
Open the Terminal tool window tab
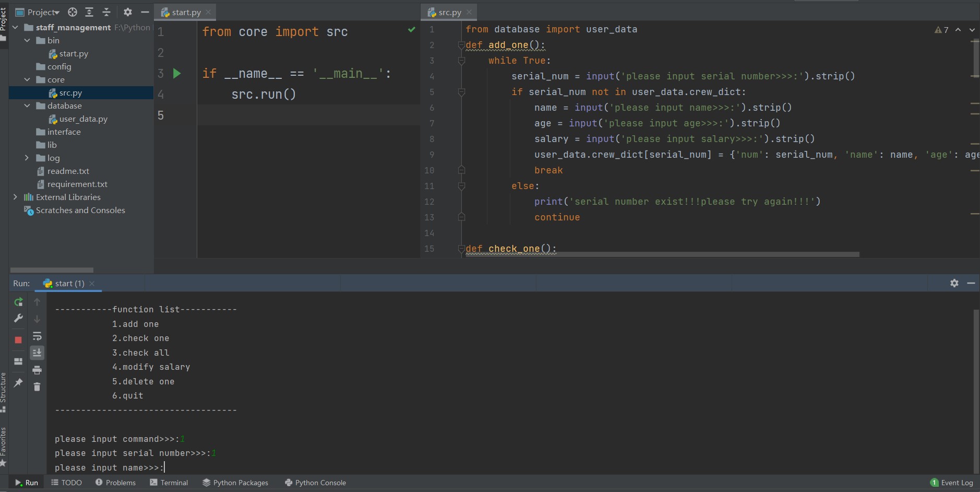click(169, 483)
